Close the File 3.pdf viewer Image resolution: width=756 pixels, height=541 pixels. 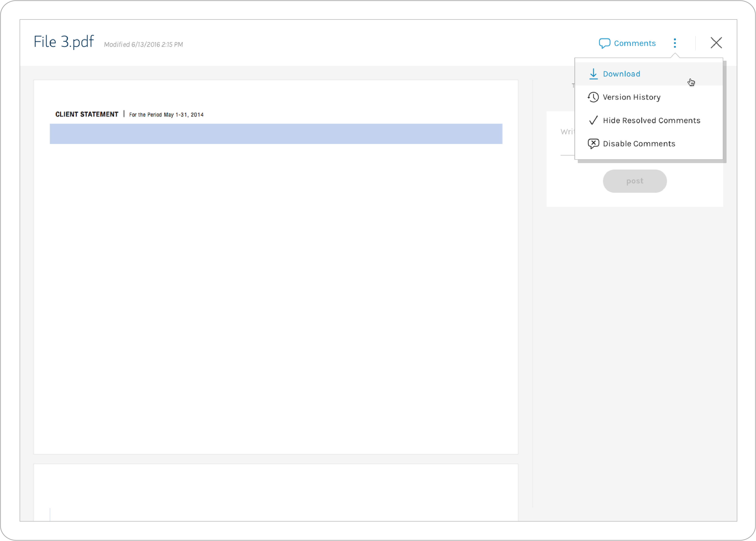(716, 43)
